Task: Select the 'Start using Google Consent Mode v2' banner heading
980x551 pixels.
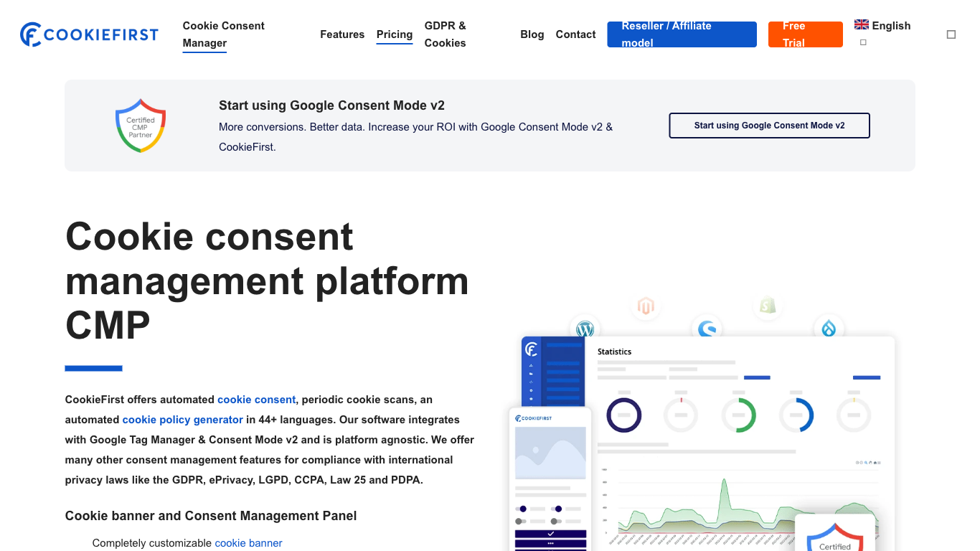Action: [331, 105]
